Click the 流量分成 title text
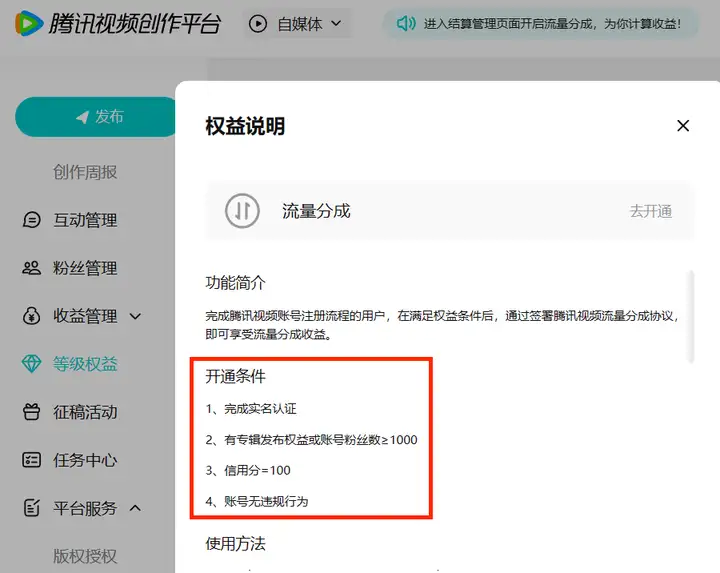 coord(316,211)
